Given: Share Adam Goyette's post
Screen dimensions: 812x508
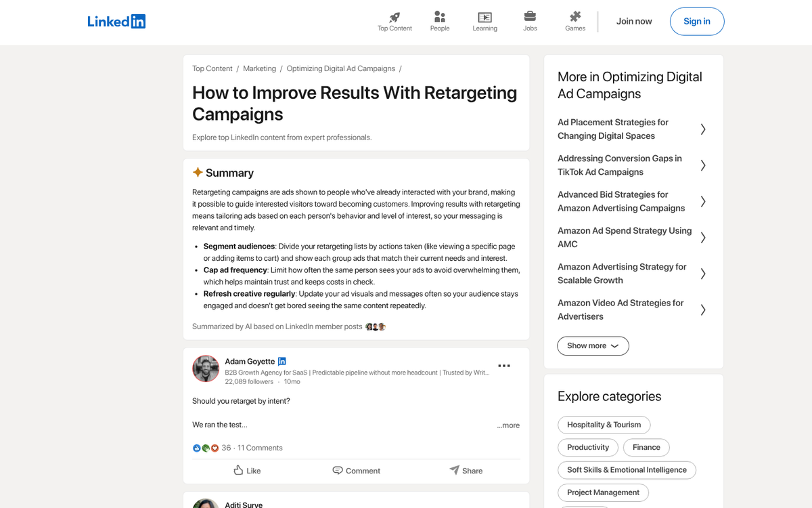Looking at the screenshot, I should 466,470.
